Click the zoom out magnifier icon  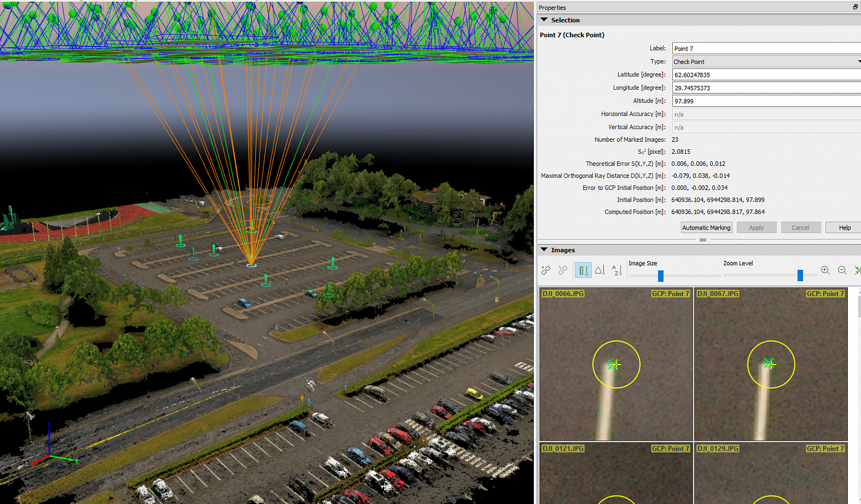tap(842, 270)
